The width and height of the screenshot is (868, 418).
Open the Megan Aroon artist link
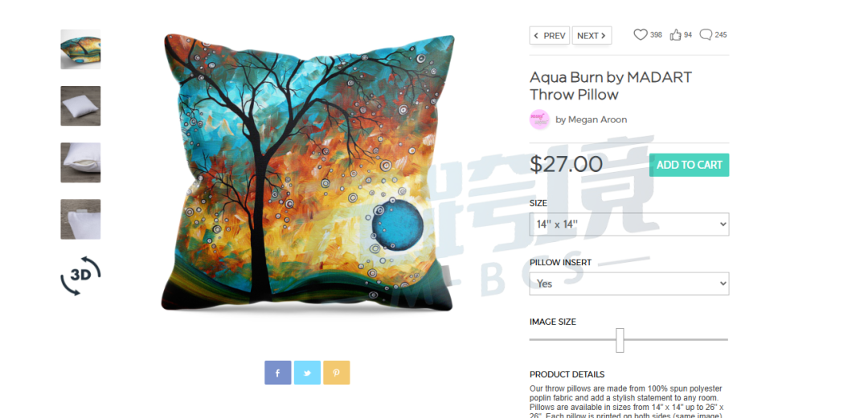[592, 120]
